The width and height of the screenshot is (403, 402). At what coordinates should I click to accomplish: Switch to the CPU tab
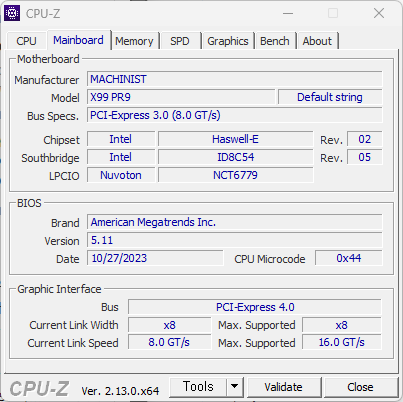coord(26,41)
